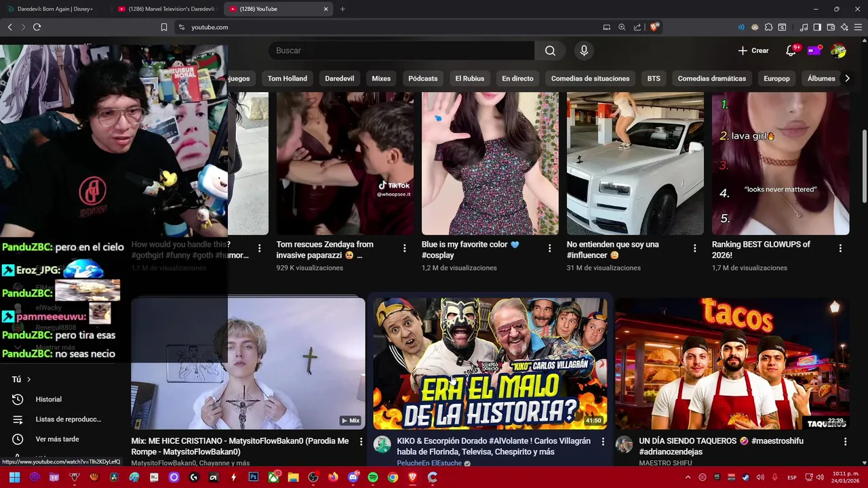Switch to Daredevil: Born Again Disney+ tab
868x488 pixels.
coord(56,9)
